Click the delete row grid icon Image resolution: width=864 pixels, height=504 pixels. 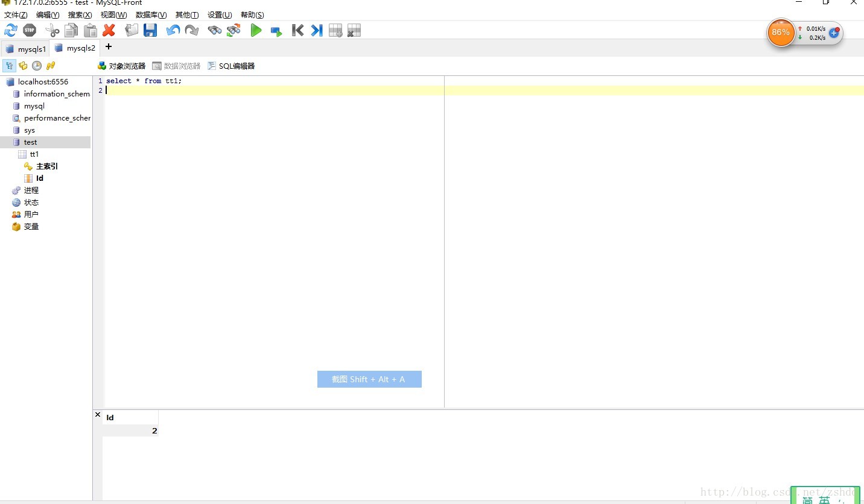pos(354,30)
